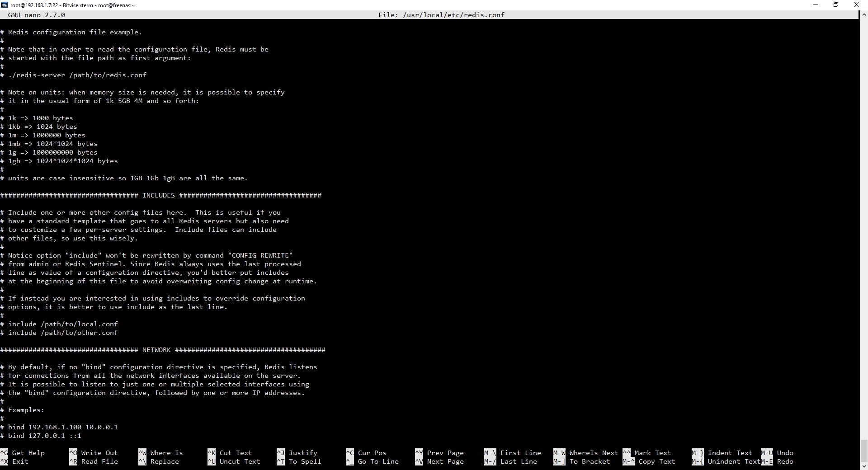Restore down the xterm window

[836, 5]
